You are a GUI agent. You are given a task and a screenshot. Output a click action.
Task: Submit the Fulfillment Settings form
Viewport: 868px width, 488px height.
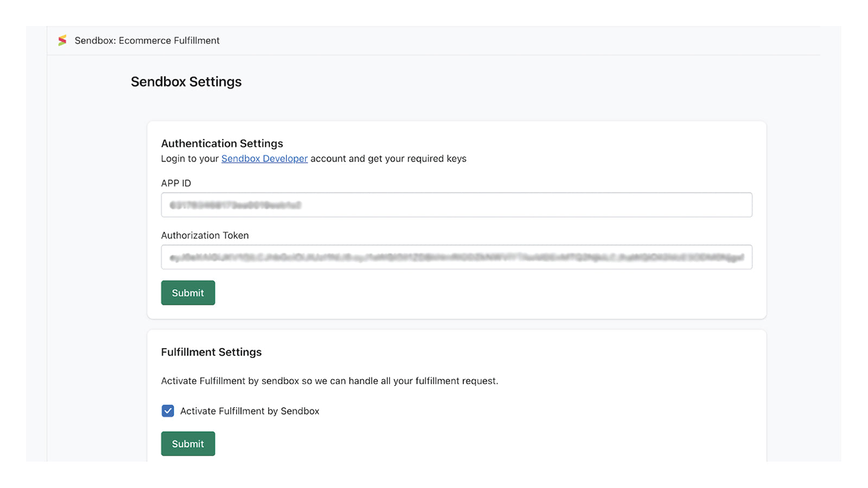click(x=188, y=444)
